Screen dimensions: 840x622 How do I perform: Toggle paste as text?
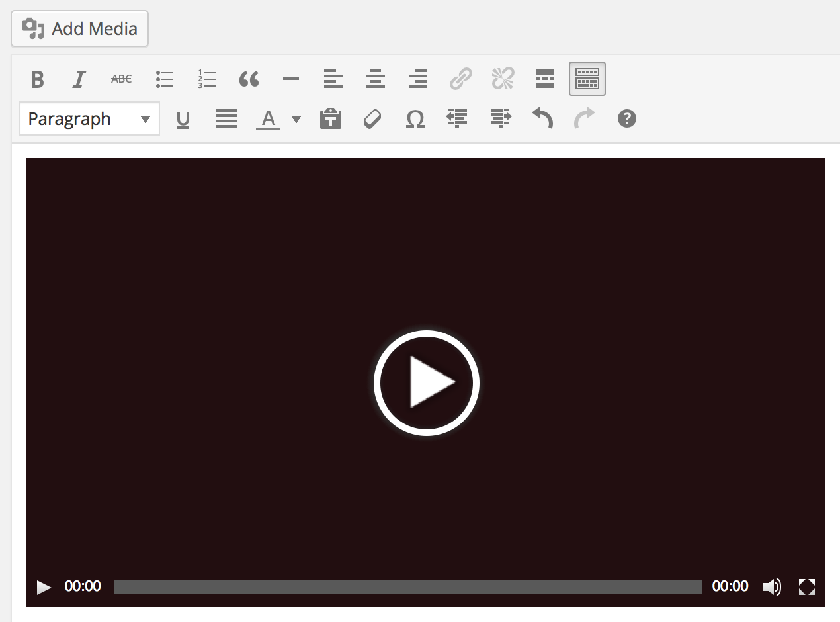tap(331, 119)
